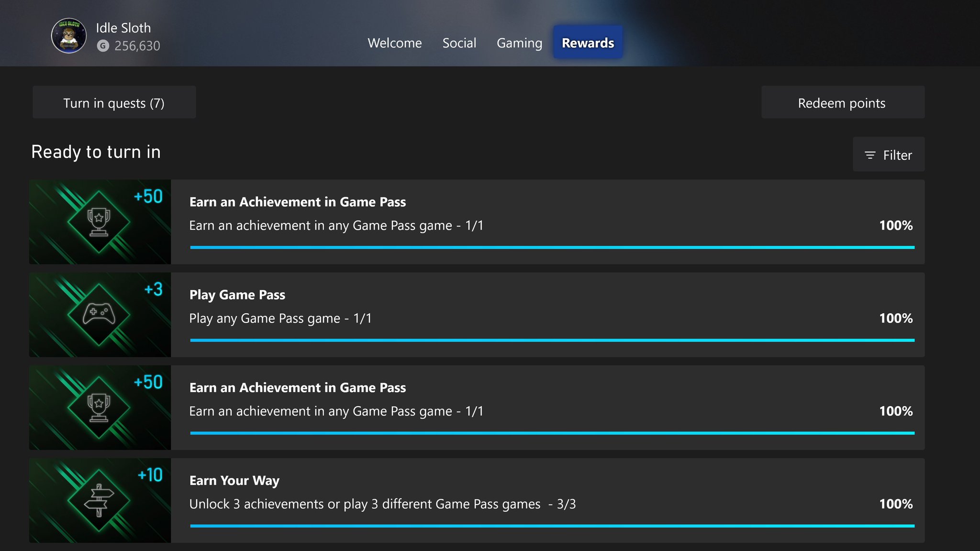Screen dimensions: 980x551
Task: Select the Redeem points option
Action: pos(842,102)
